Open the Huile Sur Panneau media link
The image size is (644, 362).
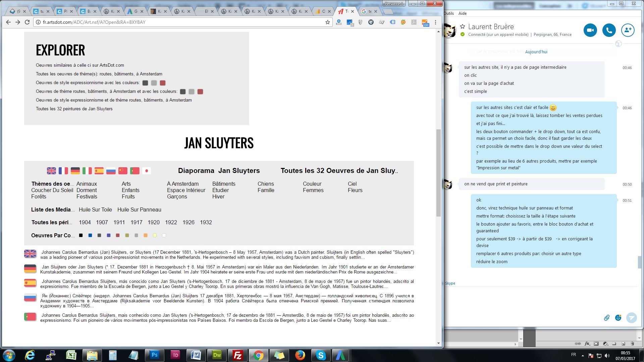(x=139, y=209)
